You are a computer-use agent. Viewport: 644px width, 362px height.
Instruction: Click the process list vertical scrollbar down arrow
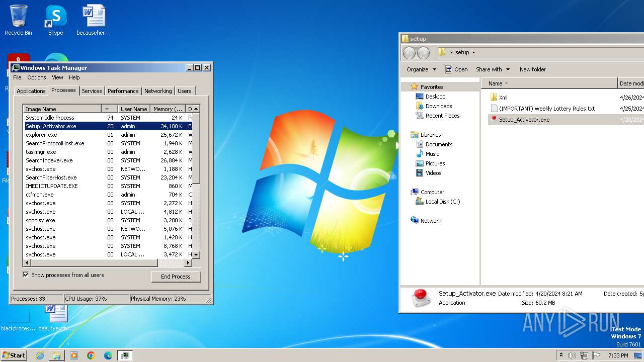point(196,255)
